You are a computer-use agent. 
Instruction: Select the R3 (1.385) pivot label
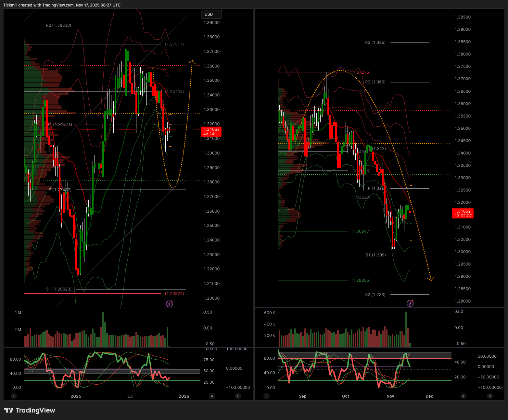tap(375, 43)
